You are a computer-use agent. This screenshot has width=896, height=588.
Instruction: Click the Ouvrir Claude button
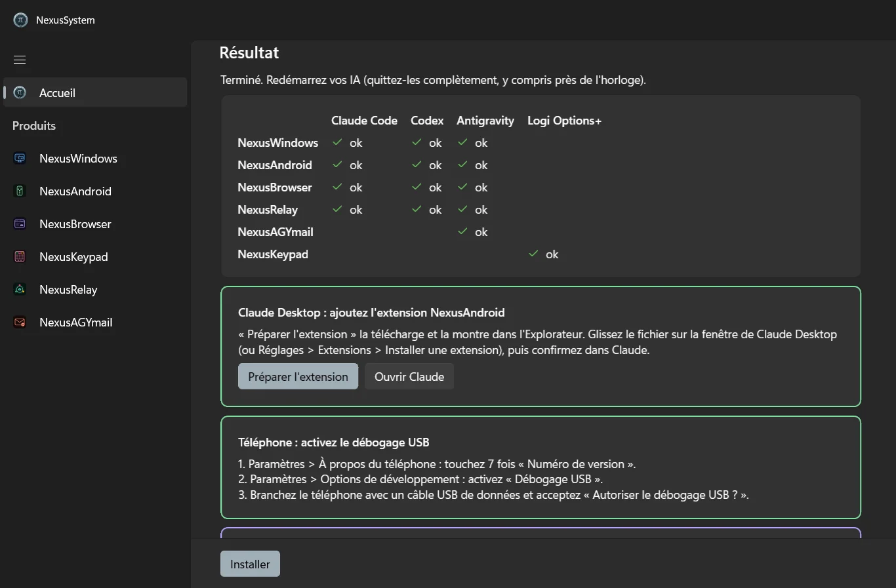coord(409,376)
